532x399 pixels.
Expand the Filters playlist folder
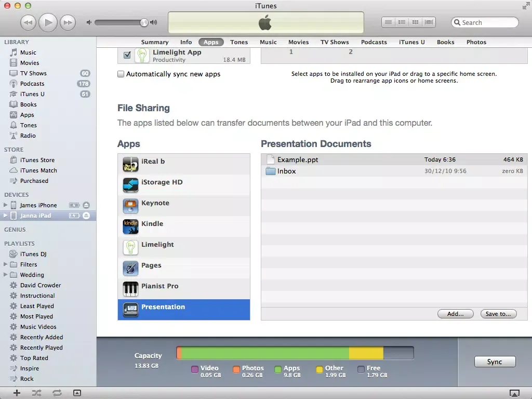tap(5, 264)
